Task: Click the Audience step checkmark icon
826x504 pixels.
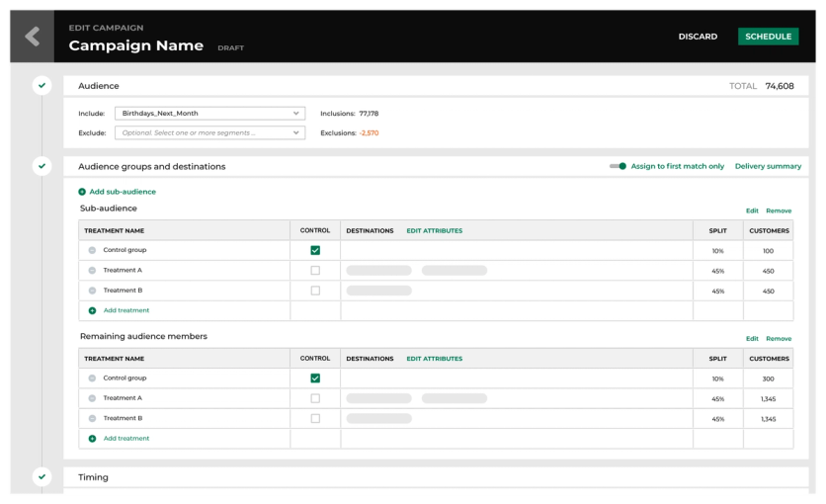Action: [41, 85]
